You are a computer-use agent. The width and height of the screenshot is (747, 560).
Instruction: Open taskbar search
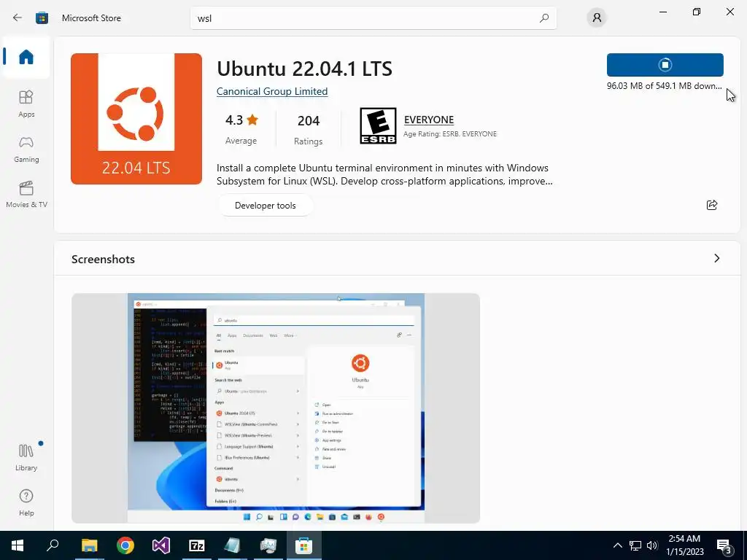tap(53, 545)
